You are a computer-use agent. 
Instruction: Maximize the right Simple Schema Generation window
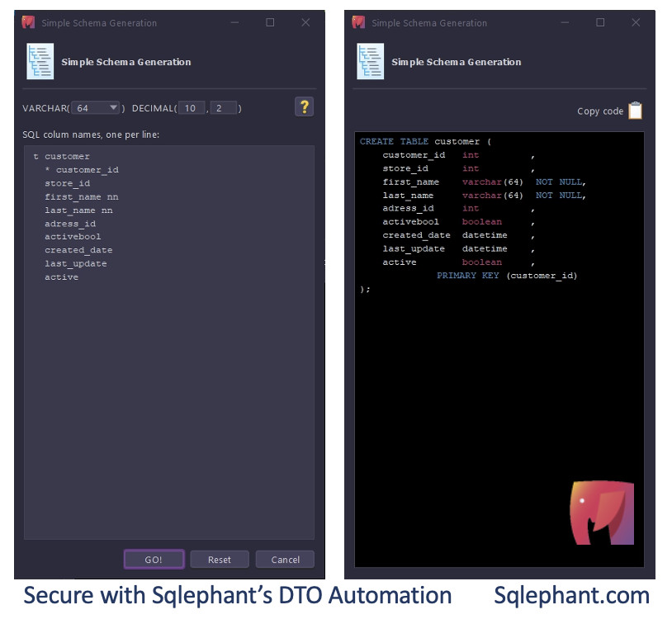(x=600, y=22)
